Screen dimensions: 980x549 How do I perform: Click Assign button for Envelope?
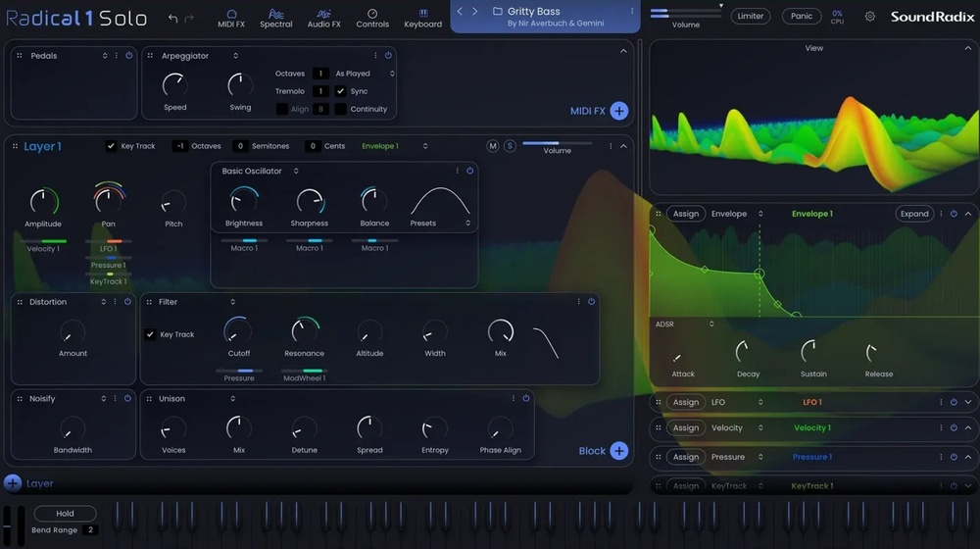686,214
